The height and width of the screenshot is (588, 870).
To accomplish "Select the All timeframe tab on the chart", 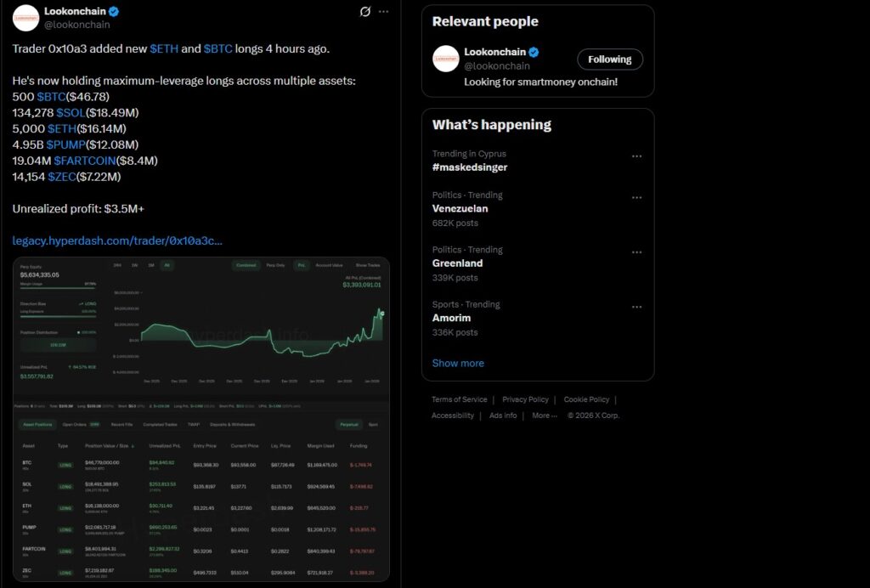I will (x=167, y=264).
